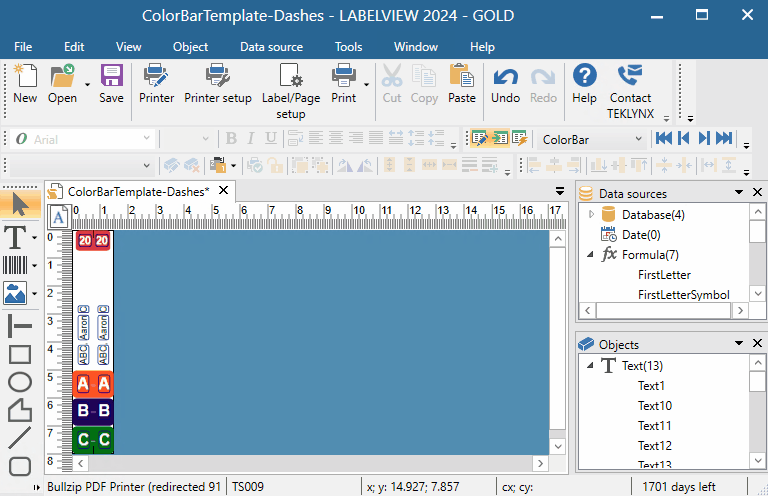
Task: Open Text tool options arrow
Action: click(34, 238)
